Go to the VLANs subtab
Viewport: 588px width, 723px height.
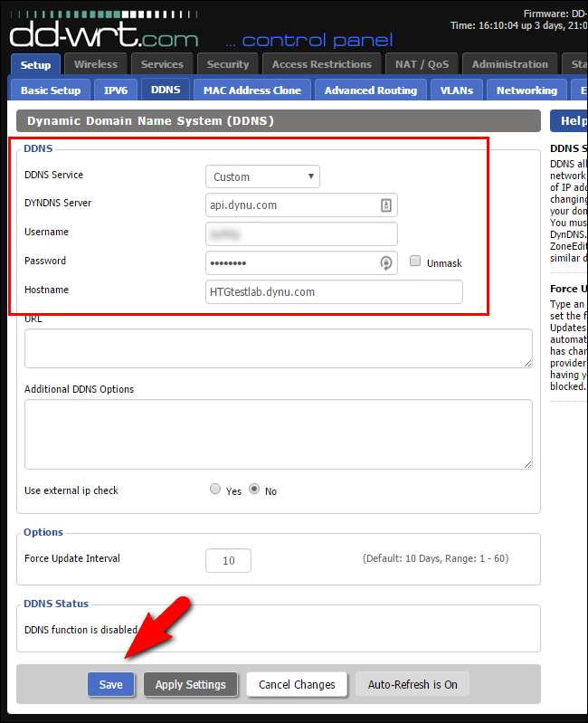(x=457, y=90)
